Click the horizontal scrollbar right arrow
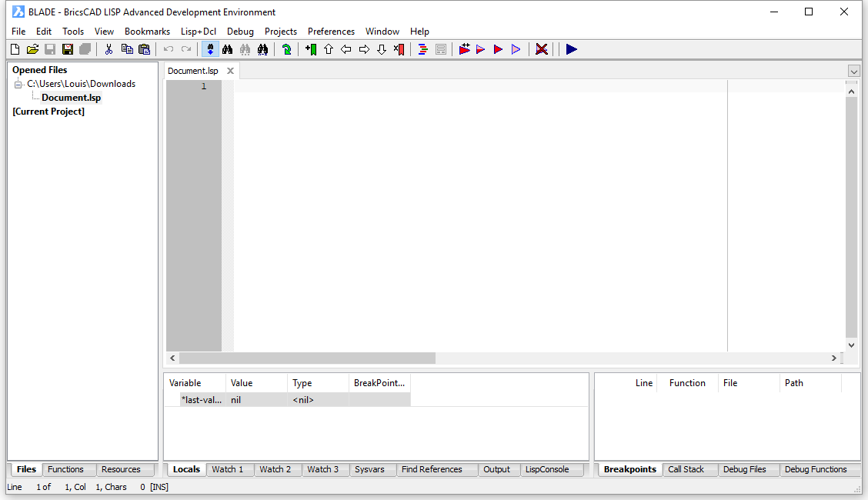 (x=833, y=358)
